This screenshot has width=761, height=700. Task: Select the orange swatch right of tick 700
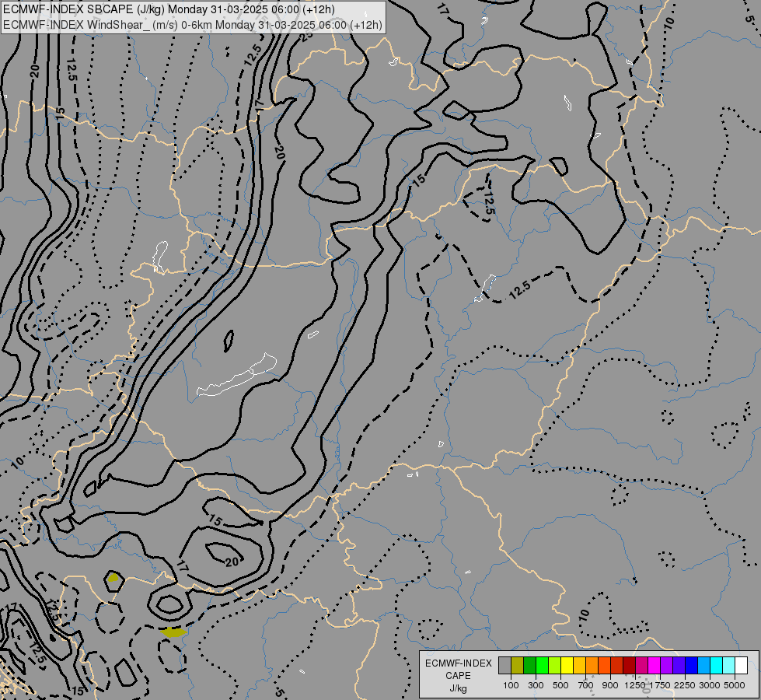[x=592, y=666]
